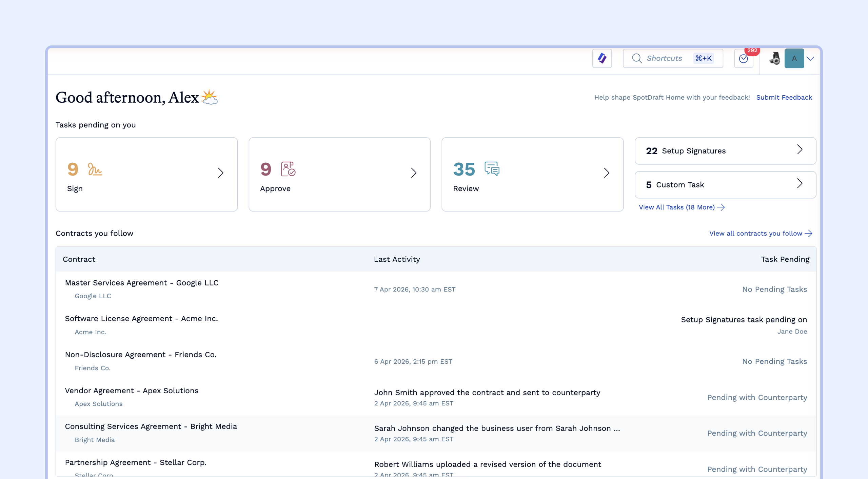The height and width of the screenshot is (479, 868).
Task: Open Master Services Agreement - Google LLC row
Action: click(142, 283)
